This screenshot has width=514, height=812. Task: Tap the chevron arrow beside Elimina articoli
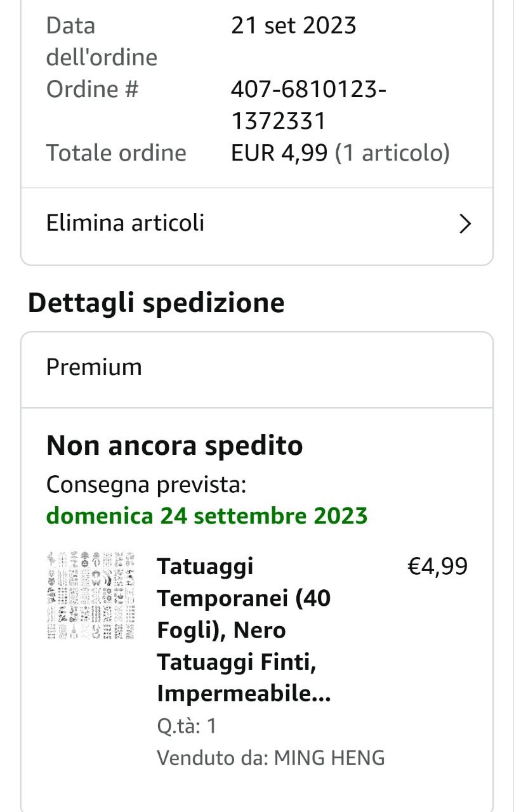click(x=465, y=224)
